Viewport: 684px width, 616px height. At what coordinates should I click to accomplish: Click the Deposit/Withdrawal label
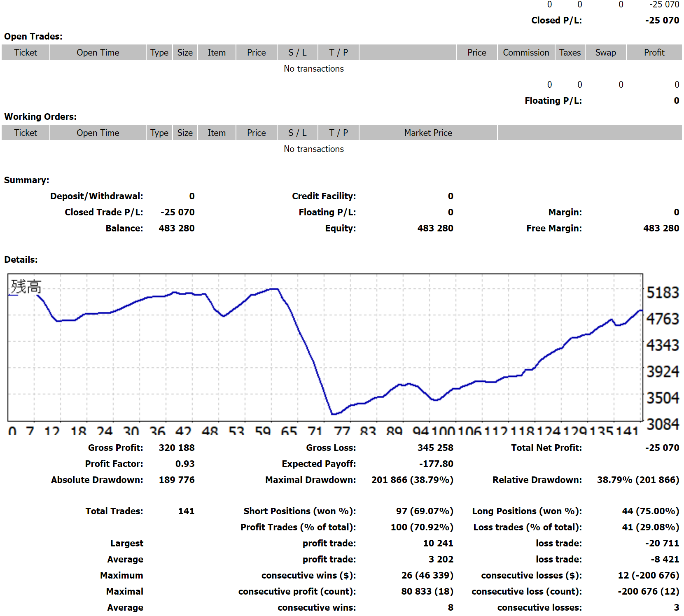click(97, 196)
